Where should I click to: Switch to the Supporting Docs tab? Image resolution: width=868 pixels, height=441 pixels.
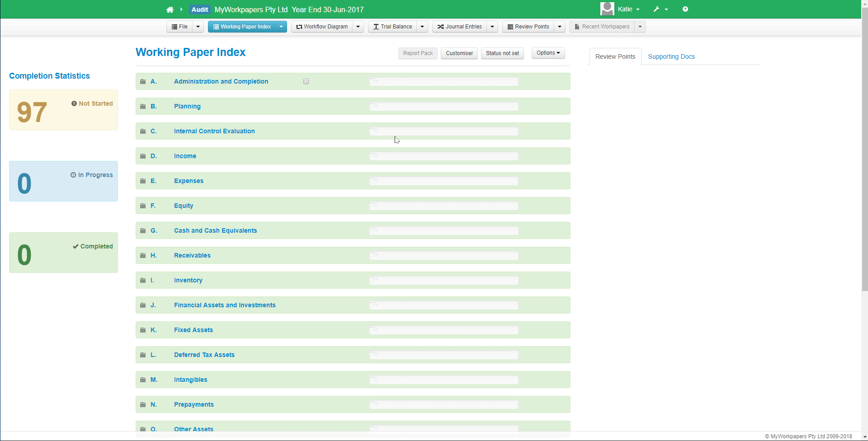point(671,56)
